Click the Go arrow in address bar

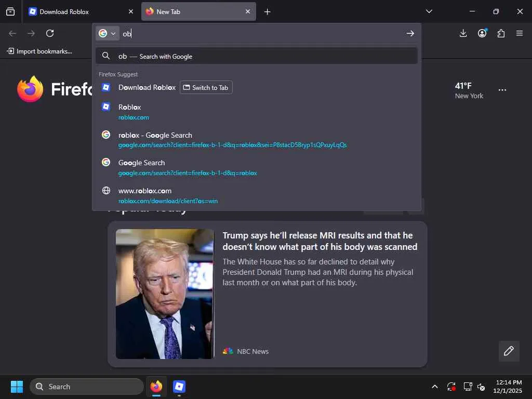tap(410, 33)
